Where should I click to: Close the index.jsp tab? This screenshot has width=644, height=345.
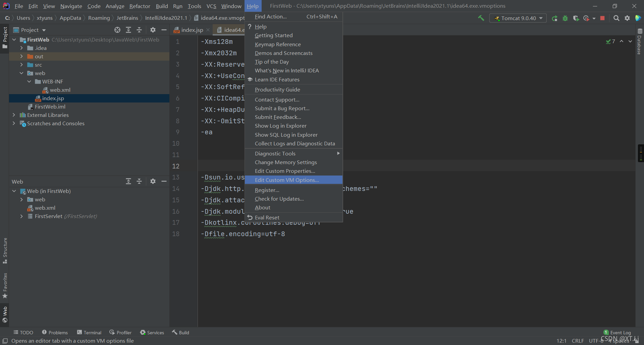coord(208,30)
